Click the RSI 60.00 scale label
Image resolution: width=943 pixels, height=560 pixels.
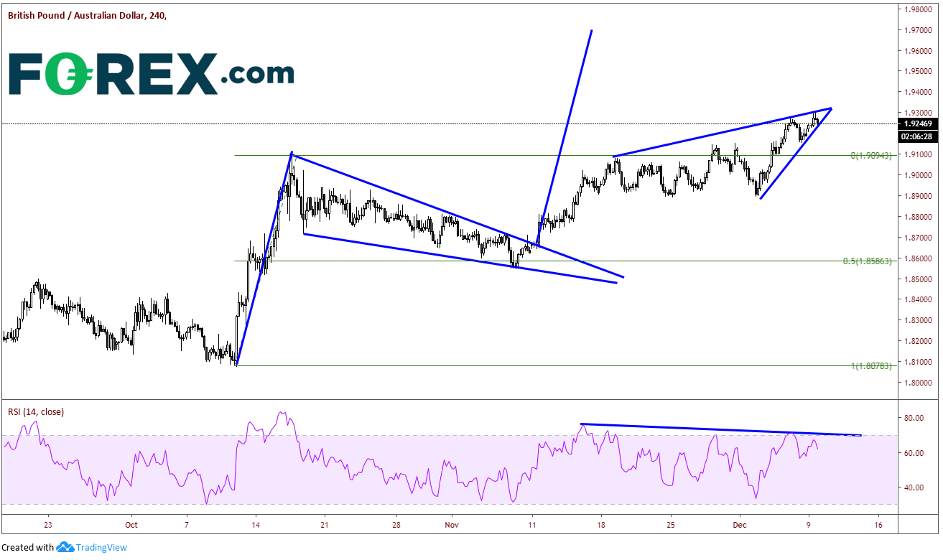914,453
